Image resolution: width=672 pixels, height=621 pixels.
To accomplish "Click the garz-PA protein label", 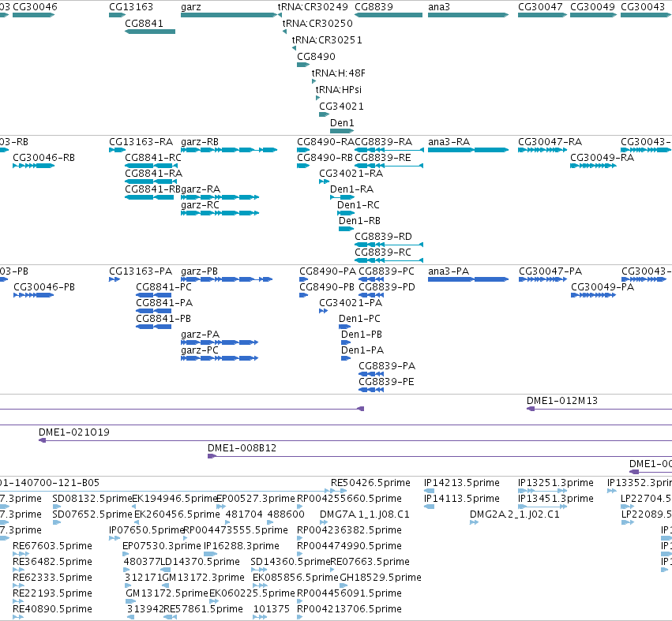I will click(200, 335).
